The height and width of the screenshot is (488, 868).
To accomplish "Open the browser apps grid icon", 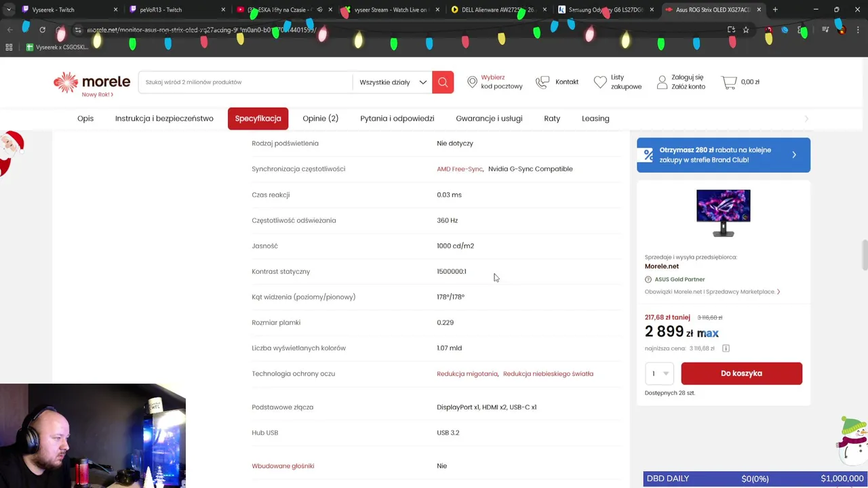I will [x=9, y=47].
